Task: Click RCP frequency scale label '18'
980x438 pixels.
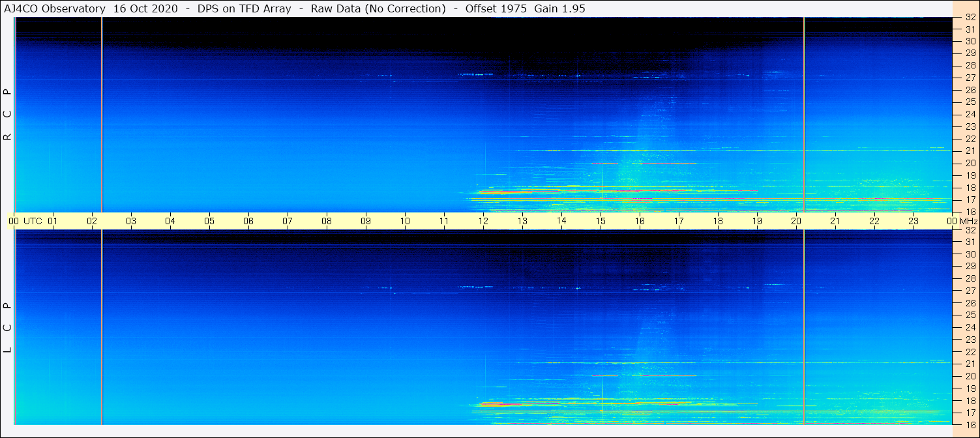Action: pyautogui.click(x=970, y=188)
